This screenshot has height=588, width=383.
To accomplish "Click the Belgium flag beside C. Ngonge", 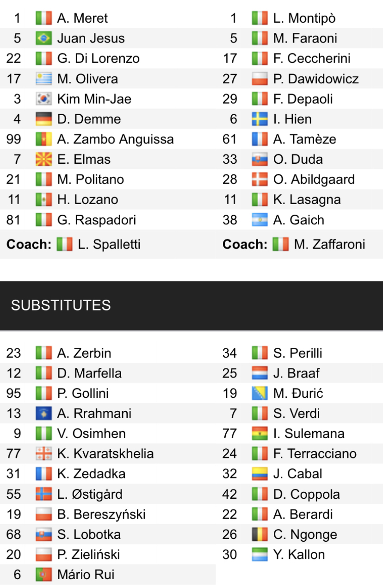I will [259, 535].
